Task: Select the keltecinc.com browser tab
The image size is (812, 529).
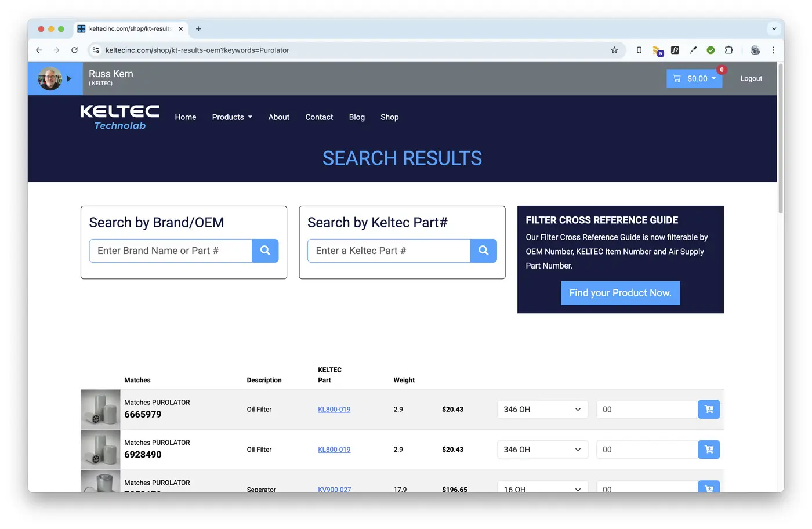Action: [x=129, y=28]
